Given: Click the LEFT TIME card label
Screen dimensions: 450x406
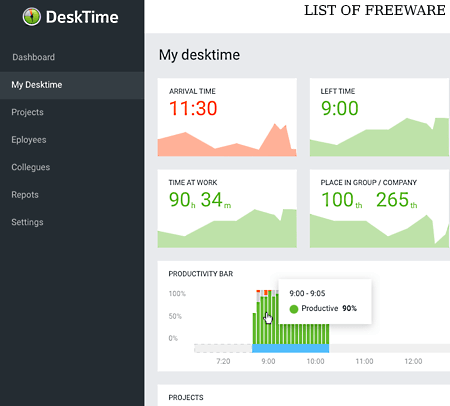Looking at the screenshot, I should (338, 91).
